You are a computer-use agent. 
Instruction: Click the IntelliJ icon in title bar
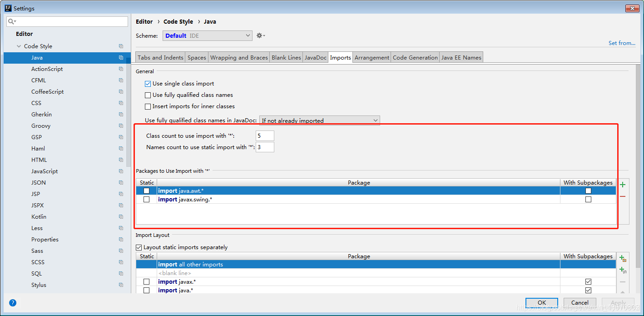coord(8,8)
